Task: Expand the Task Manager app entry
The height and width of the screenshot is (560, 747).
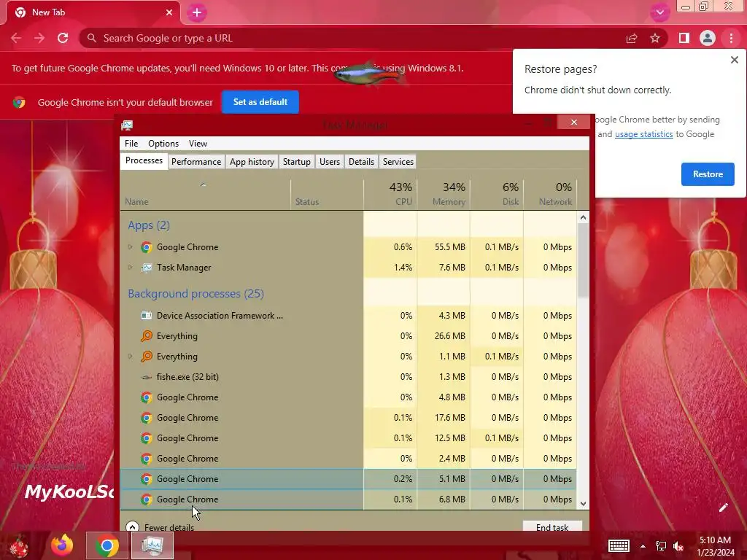Action: click(x=130, y=268)
